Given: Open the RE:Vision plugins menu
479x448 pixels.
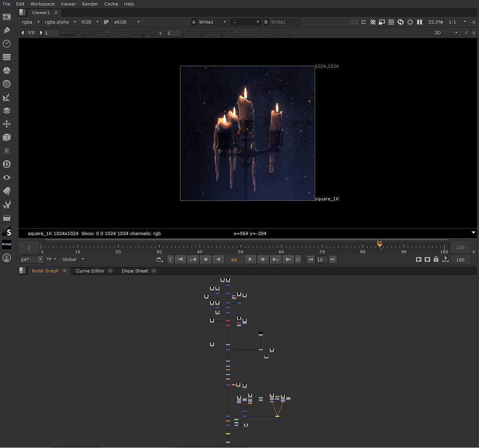Looking at the screenshot, I should pyautogui.click(x=7, y=244).
